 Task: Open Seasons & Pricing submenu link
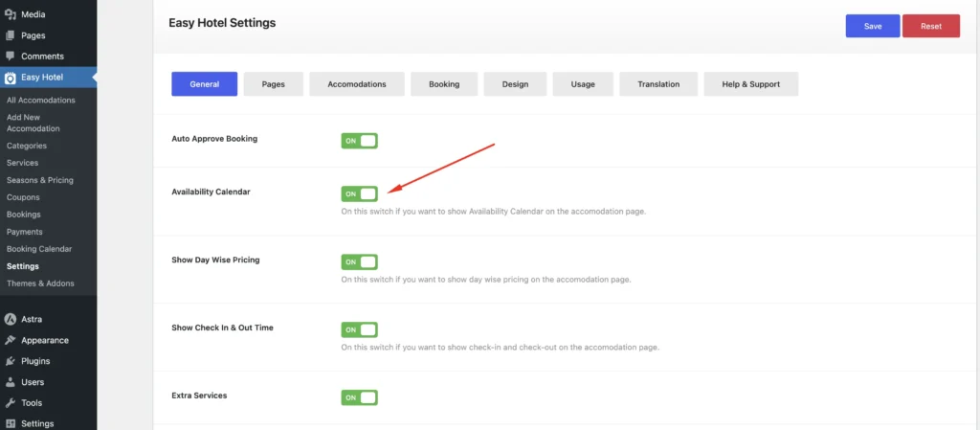(39, 180)
